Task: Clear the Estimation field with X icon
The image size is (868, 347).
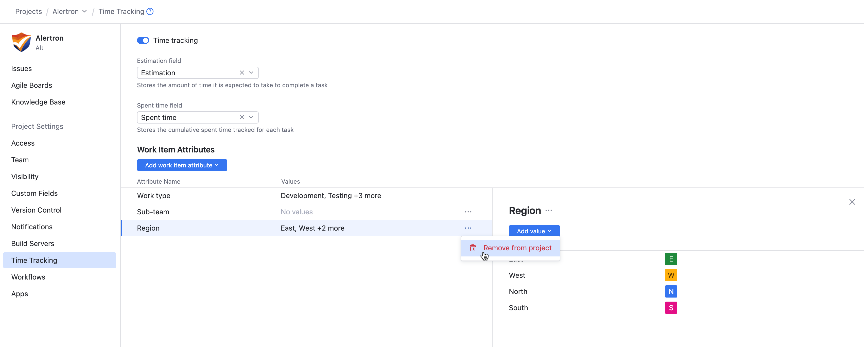Action: [x=241, y=73]
